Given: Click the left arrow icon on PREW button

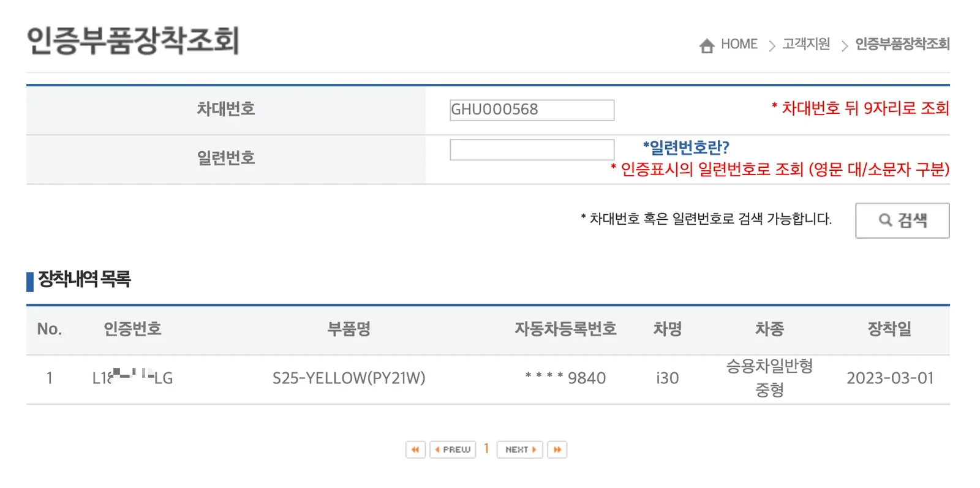Looking at the screenshot, I should pyautogui.click(x=437, y=449).
